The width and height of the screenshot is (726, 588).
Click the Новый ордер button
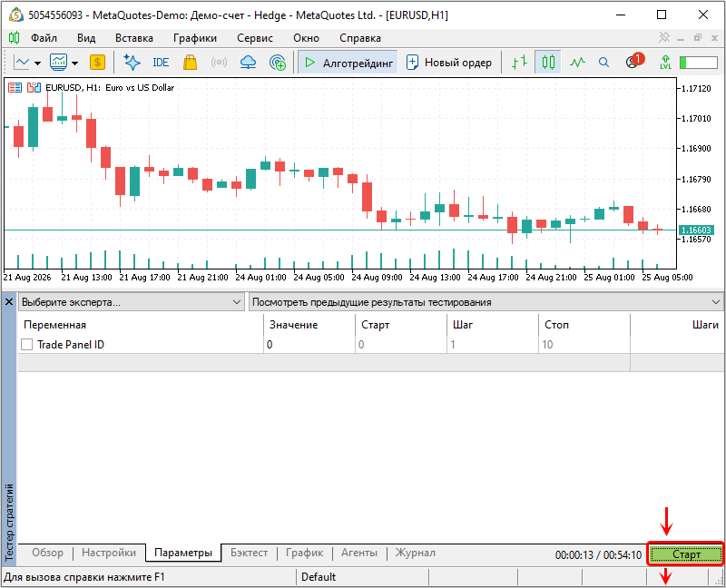(448, 63)
